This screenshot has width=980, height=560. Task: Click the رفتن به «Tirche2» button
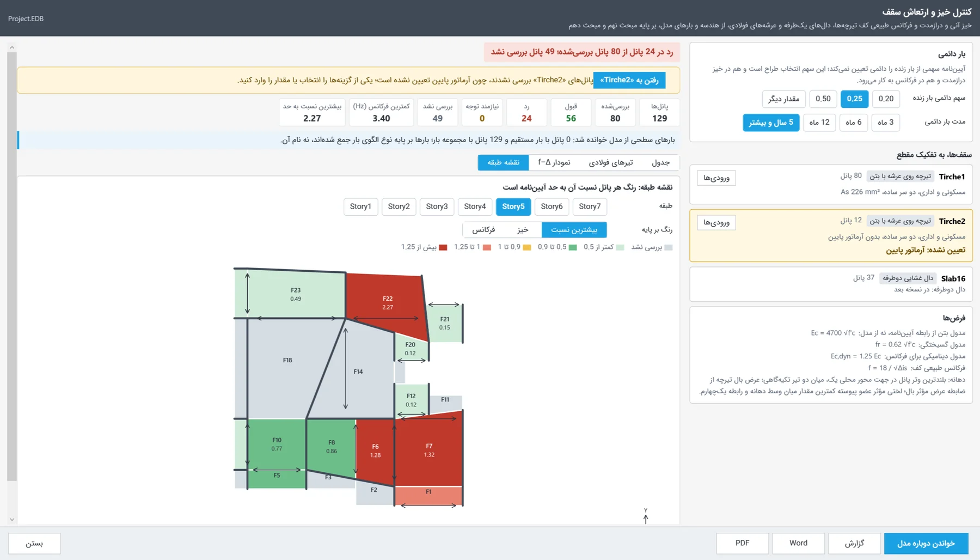(629, 80)
